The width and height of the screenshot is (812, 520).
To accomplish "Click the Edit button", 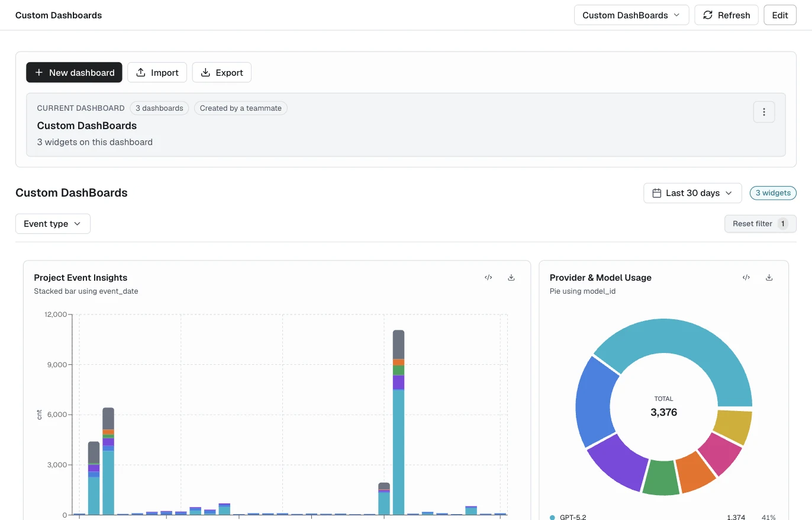I will (x=780, y=15).
